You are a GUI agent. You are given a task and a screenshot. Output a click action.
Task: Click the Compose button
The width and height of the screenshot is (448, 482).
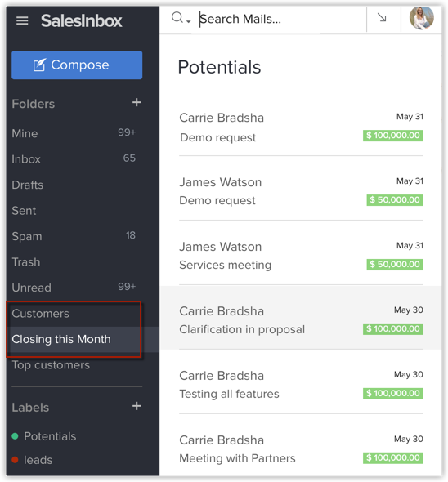coord(77,65)
